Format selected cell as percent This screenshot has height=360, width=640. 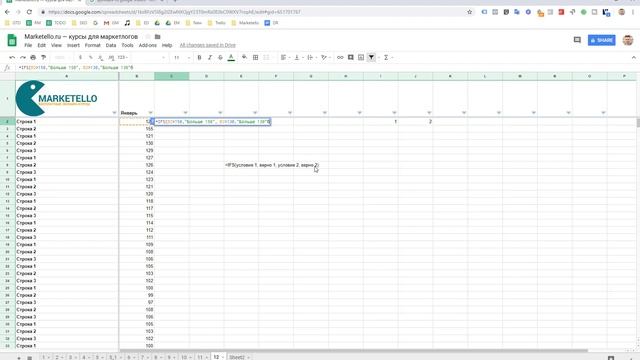point(91,58)
